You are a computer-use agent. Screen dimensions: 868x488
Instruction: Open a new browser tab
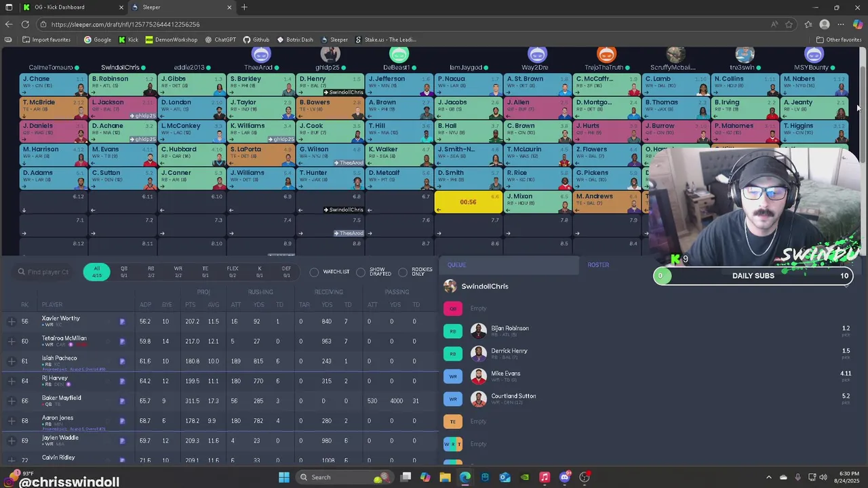pos(244,7)
